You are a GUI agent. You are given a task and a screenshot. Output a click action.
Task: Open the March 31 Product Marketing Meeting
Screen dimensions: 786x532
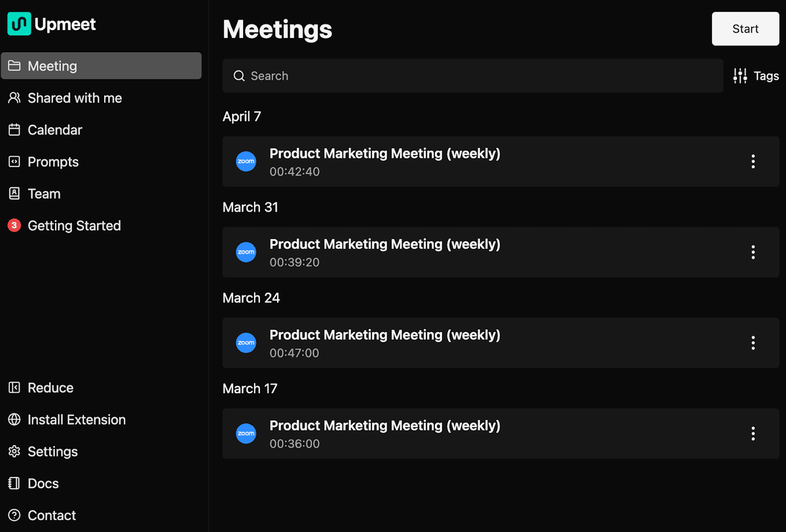384,244
